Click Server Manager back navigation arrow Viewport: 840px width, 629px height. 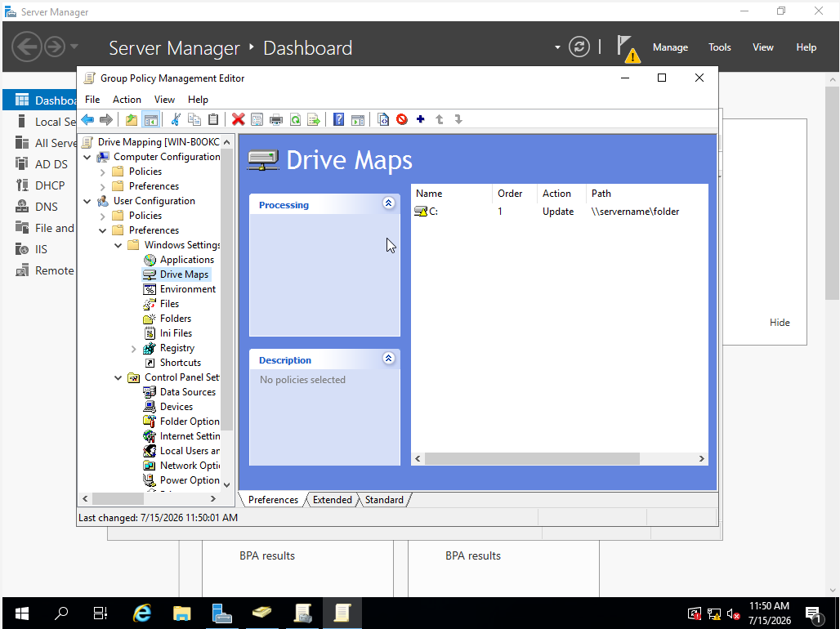tap(27, 47)
